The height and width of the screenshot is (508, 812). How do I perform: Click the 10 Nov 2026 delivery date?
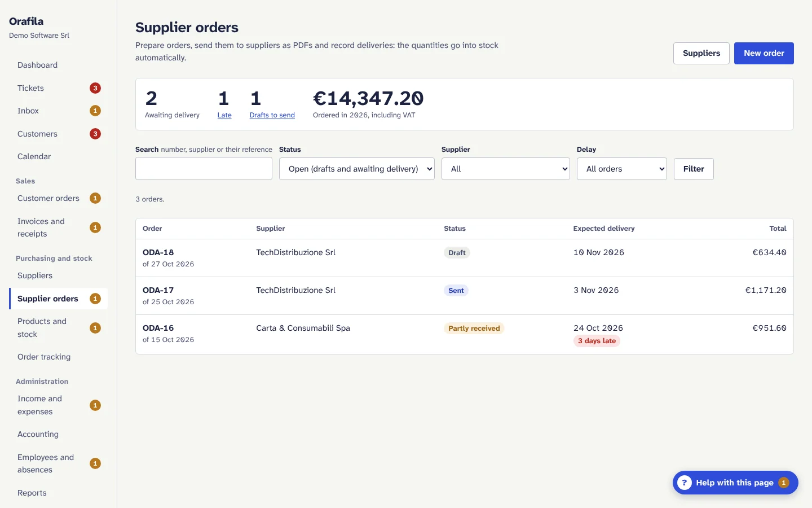coord(598,252)
